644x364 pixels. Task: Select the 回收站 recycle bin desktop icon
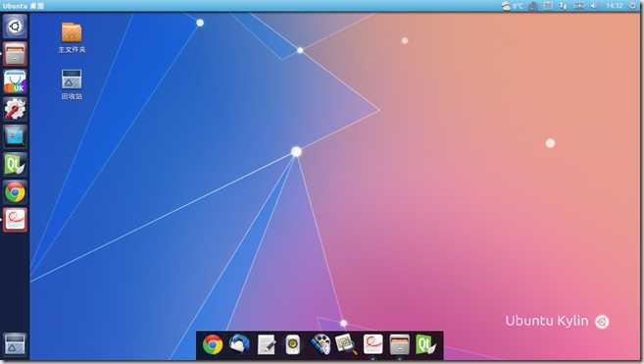coord(72,84)
